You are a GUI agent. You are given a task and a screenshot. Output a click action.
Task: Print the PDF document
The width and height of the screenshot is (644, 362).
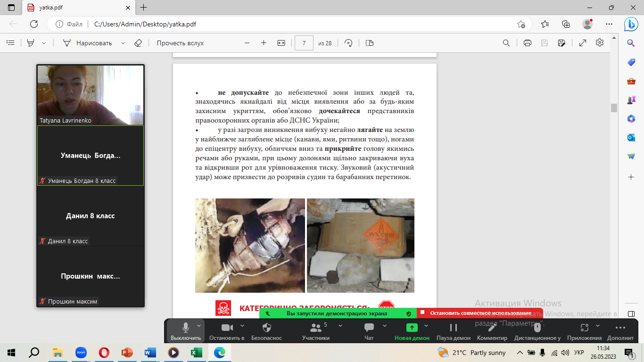[528, 43]
